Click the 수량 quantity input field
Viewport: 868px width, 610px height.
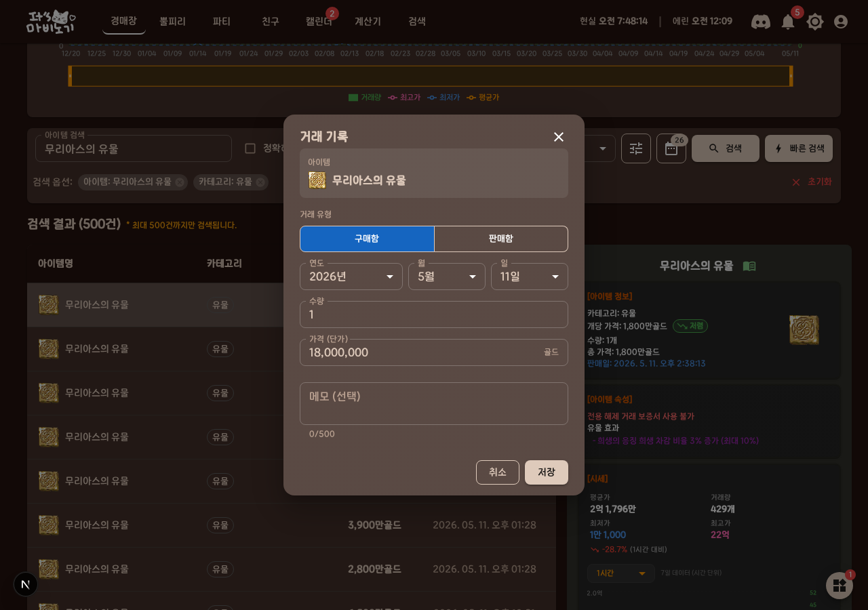[x=434, y=314]
